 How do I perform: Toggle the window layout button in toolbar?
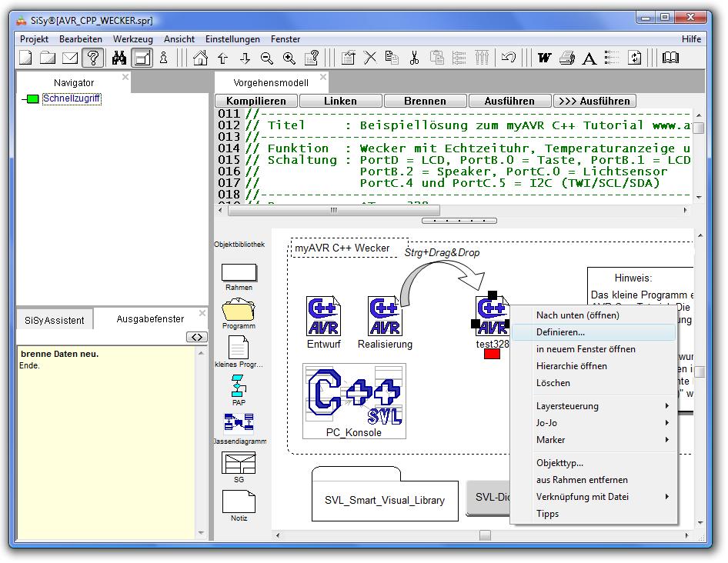pos(142,58)
